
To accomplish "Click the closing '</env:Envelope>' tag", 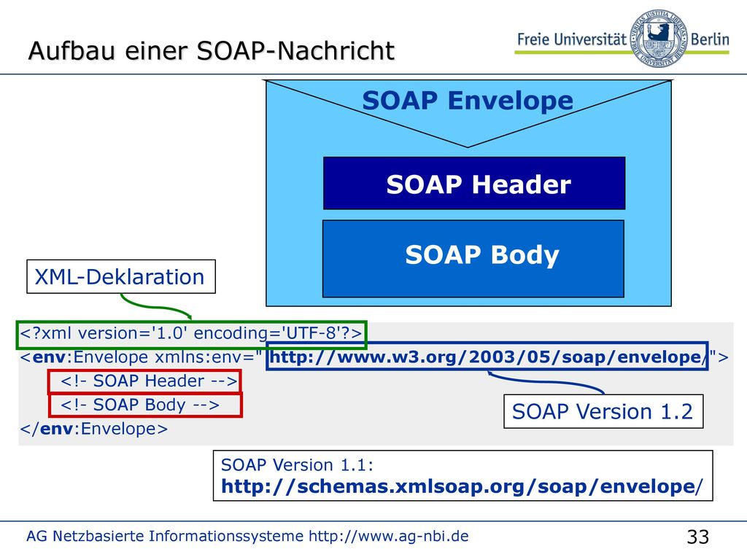I will [x=94, y=429].
